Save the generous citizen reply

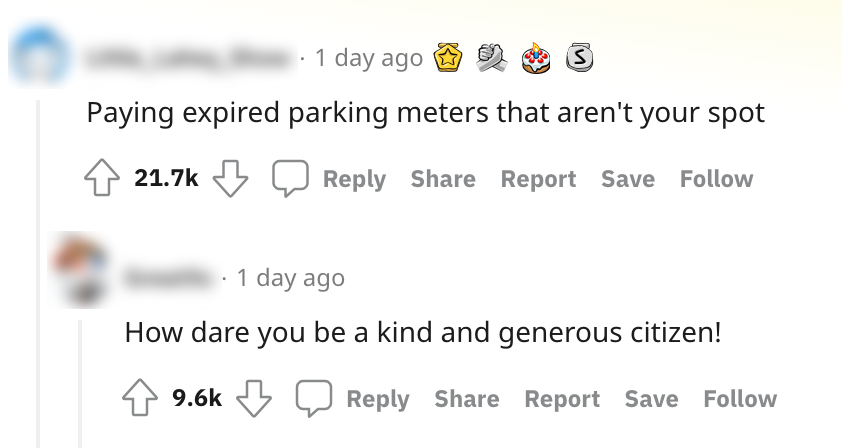tap(652, 399)
